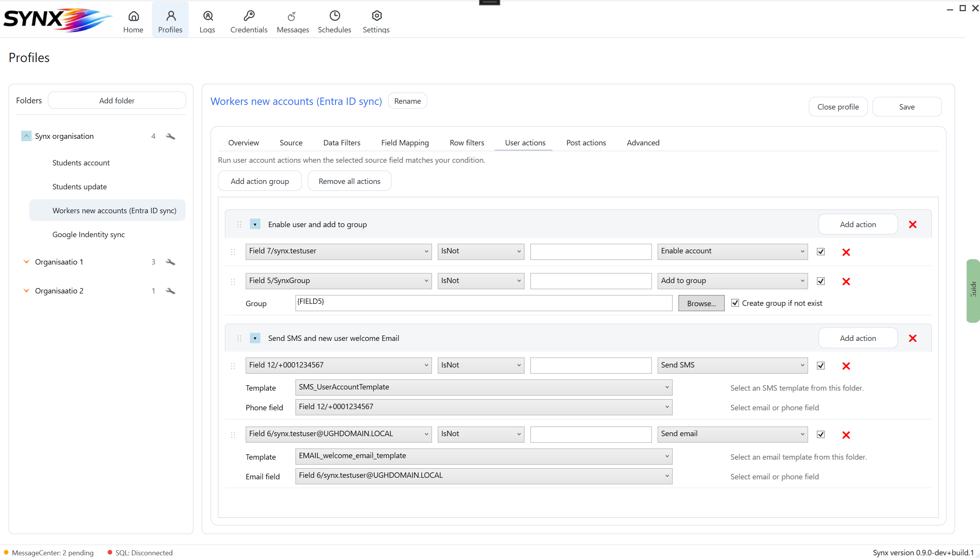Click the Remove all actions button
980x558 pixels.
point(349,181)
